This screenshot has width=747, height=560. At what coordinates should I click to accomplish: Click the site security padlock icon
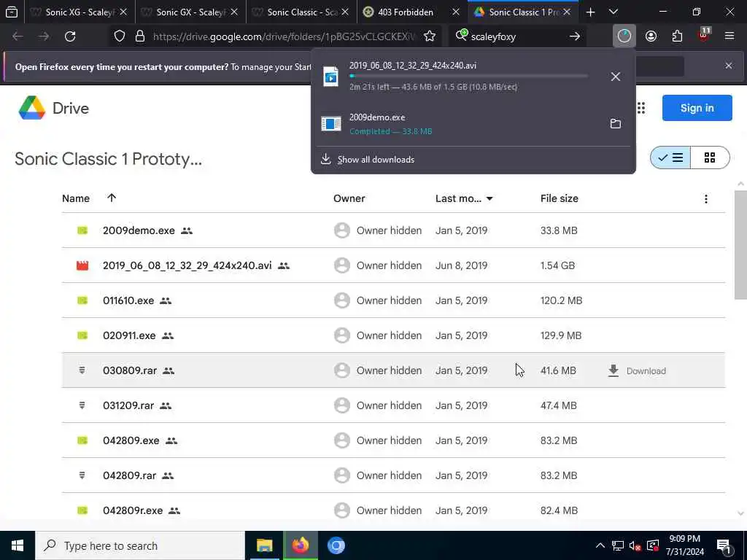pyautogui.click(x=140, y=36)
